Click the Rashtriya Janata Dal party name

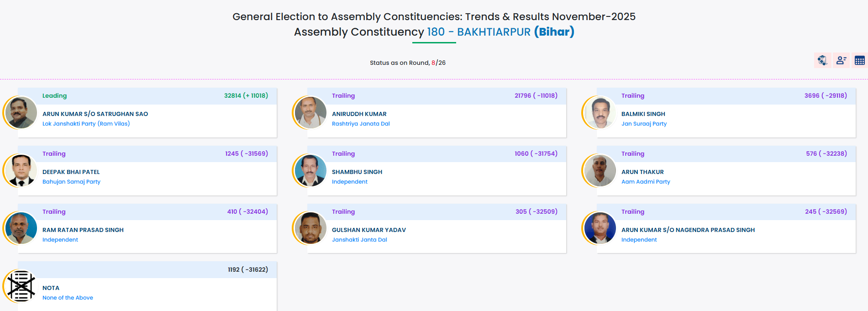(361, 124)
